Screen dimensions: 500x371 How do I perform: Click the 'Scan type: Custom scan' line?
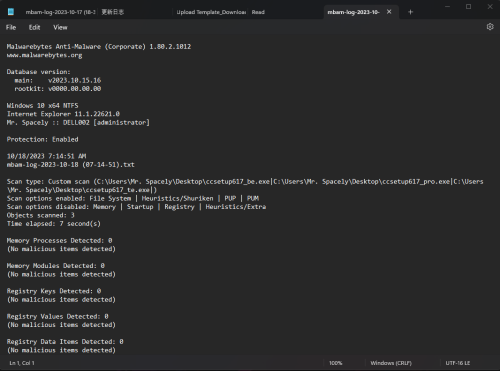245,182
